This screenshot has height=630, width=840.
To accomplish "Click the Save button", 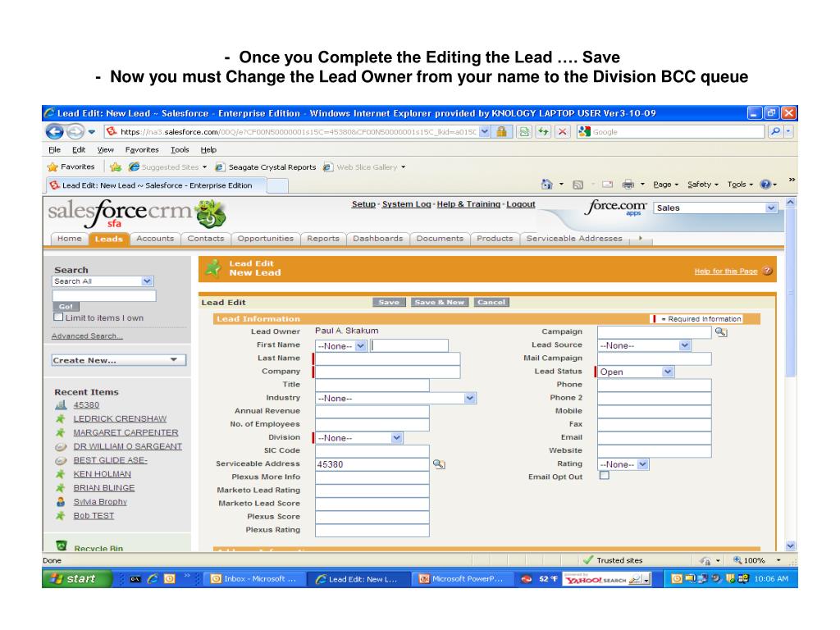I will [389, 302].
